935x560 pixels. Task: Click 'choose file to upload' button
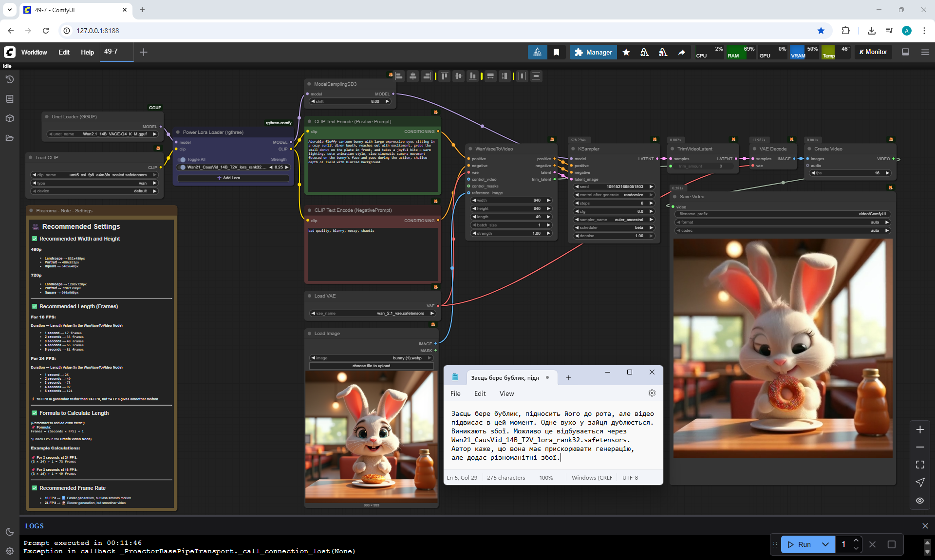[x=371, y=366]
